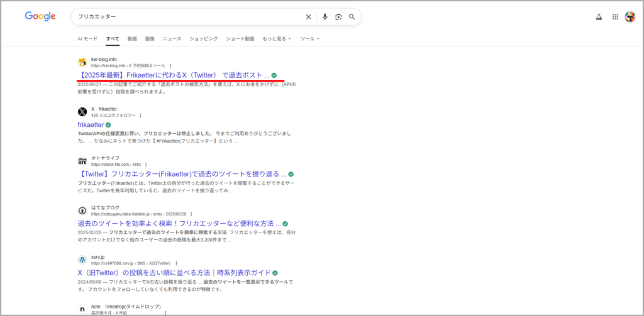This screenshot has width=644, height=316.
Task: Open the はてなブログ search result title
Action: tap(179, 224)
